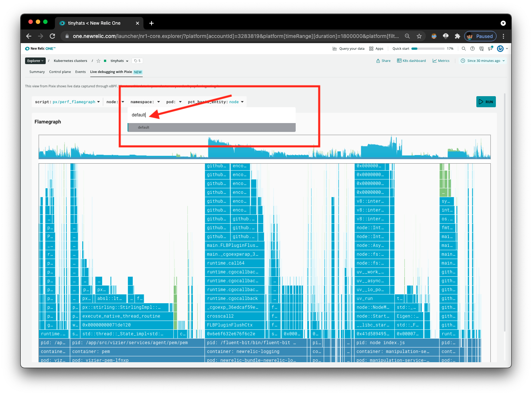Click the Kubernetes clusters breadcrumb
Screen dimensions: 532x395
[x=70, y=61]
